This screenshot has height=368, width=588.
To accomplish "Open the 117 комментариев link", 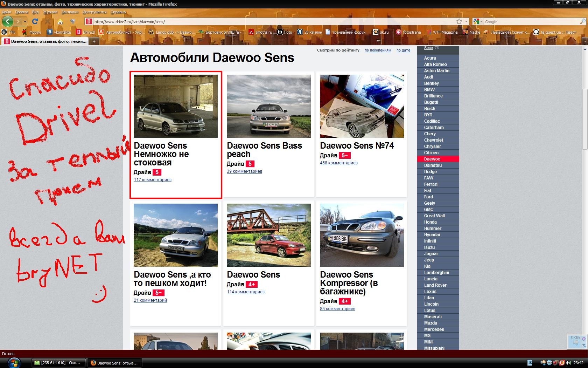I will click(153, 180).
